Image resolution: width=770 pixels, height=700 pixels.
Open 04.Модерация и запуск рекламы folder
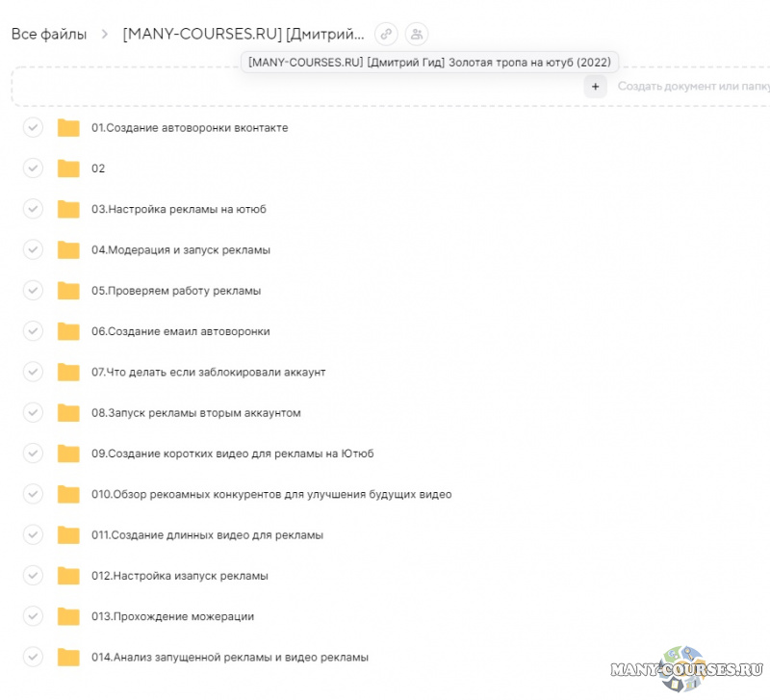pyautogui.click(x=181, y=250)
